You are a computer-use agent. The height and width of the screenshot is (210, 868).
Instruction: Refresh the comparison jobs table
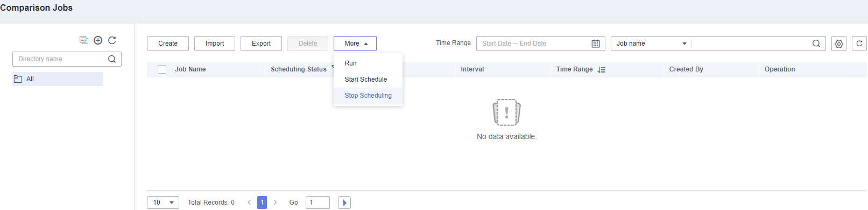859,44
